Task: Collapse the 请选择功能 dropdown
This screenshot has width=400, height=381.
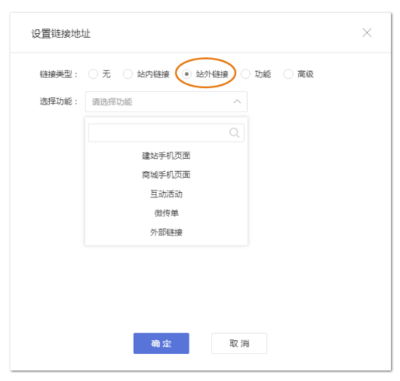Action: pos(166,101)
